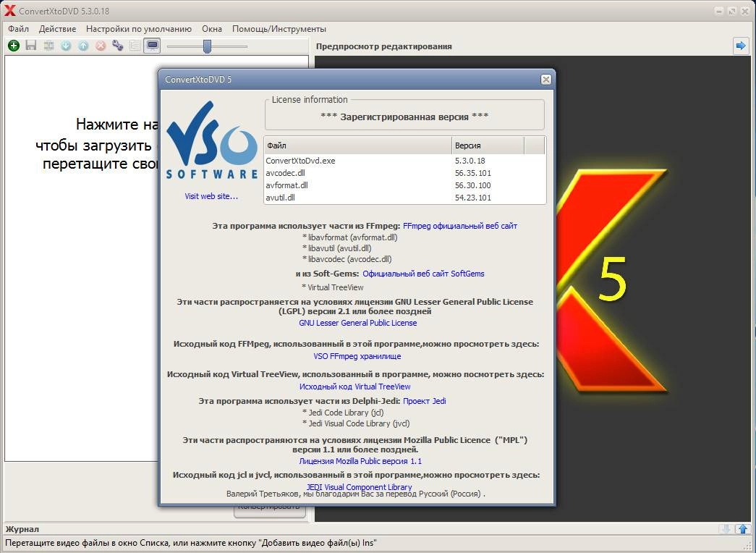
Task: Toggle the preview monitor toolbar icon
Action: tap(153, 46)
